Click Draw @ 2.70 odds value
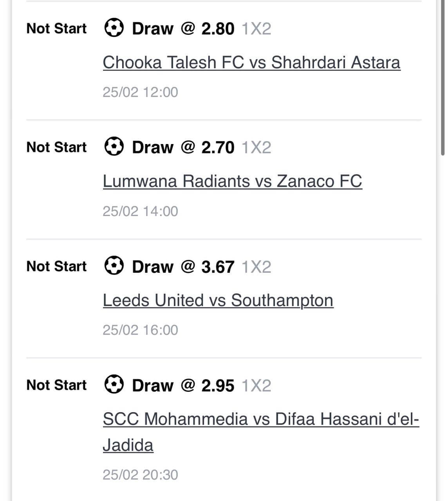448x501 pixels. click(x=182, y=147)
